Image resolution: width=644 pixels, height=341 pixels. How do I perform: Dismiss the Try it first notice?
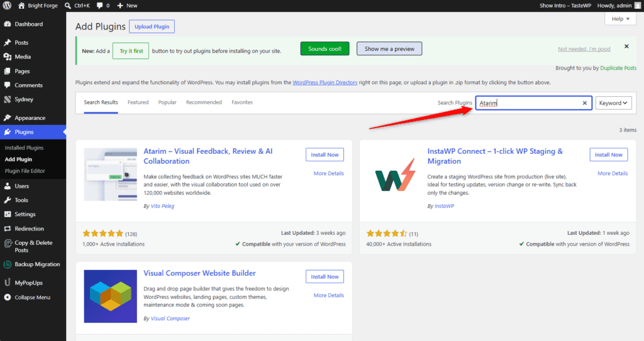(x=627, y=46)
